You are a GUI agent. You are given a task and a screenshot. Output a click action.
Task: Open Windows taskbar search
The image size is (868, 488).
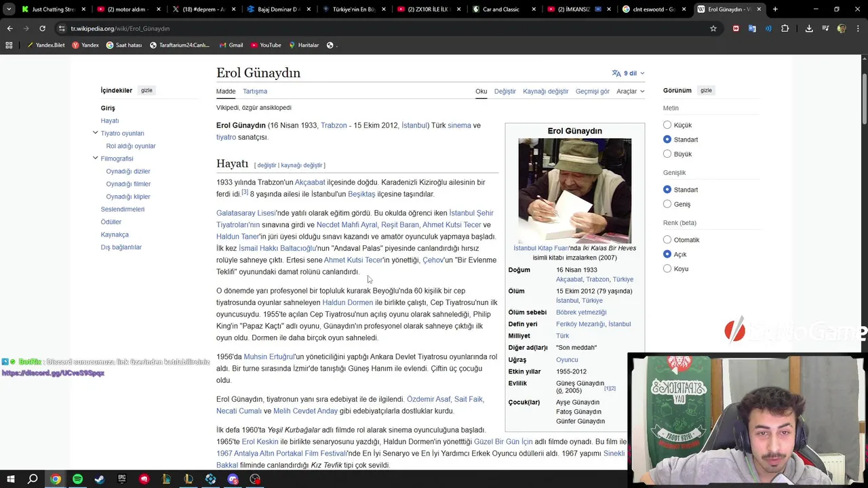[33, 479]
